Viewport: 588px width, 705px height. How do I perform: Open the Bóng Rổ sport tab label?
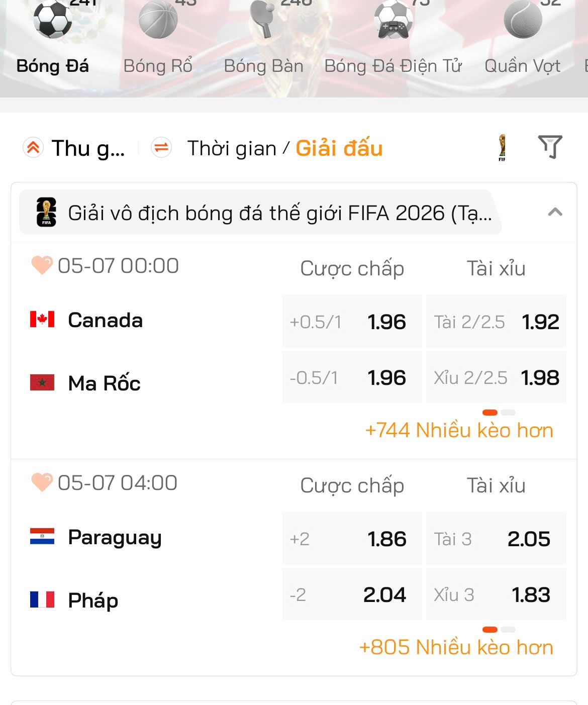(x=158, y=66)
